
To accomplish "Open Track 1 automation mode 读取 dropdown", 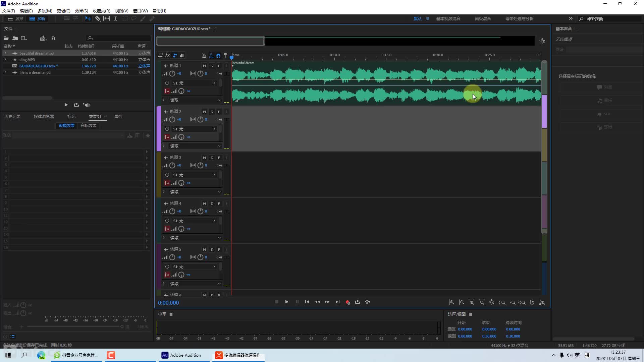I will [195, 100].
